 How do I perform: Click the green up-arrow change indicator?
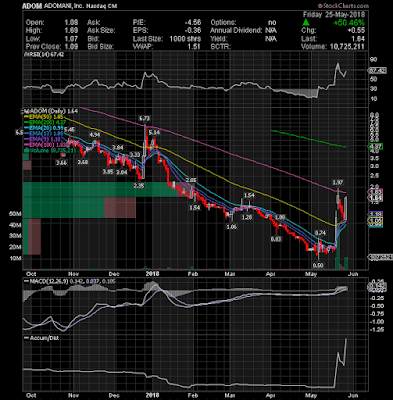click(306, 23)
